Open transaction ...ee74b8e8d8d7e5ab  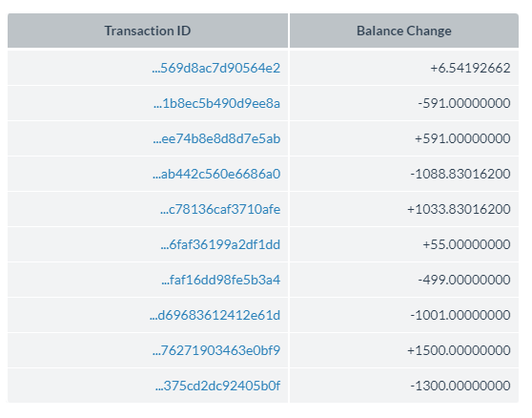coord(216,138)
